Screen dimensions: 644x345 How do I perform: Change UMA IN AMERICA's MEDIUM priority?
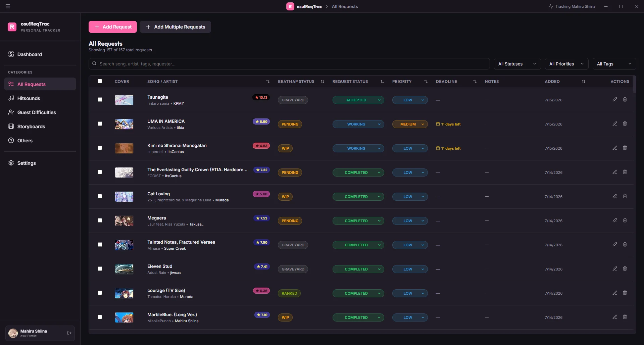pos(410,124)
